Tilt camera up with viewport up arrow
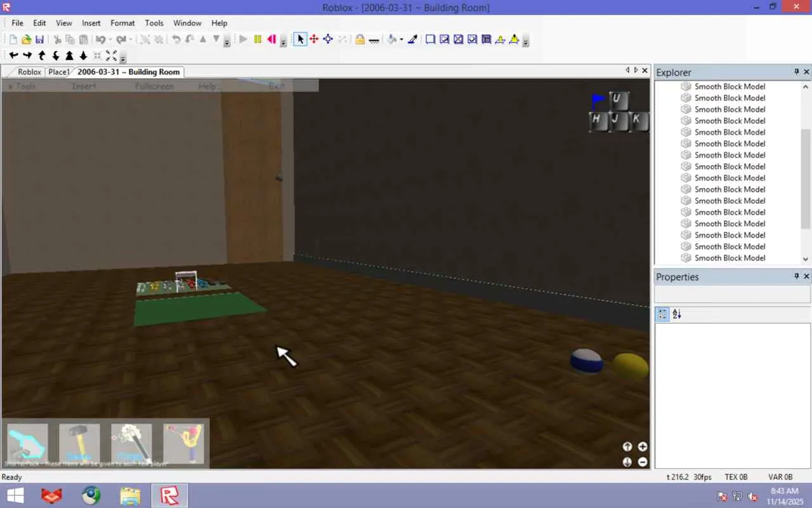Image resolution: width=812 pixels, height=508 pixels. point(627,447)
